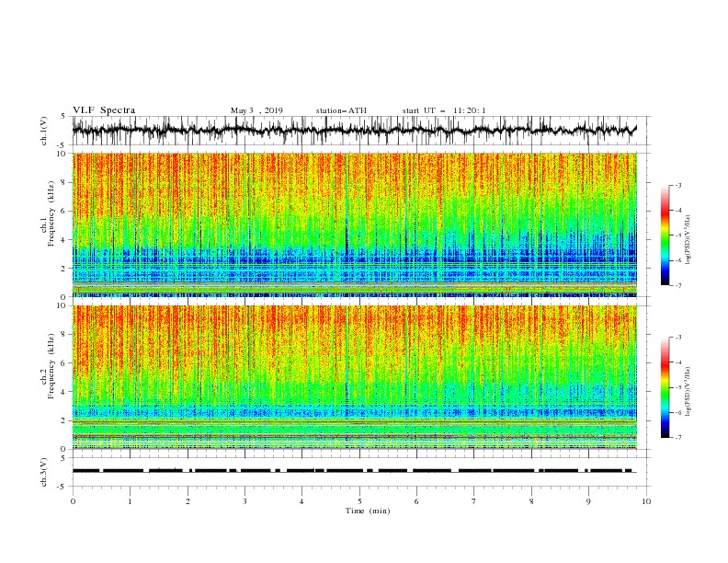
Task: Click the "-7" label on ch.1 color bar
Action: click(x=678, y=285)
